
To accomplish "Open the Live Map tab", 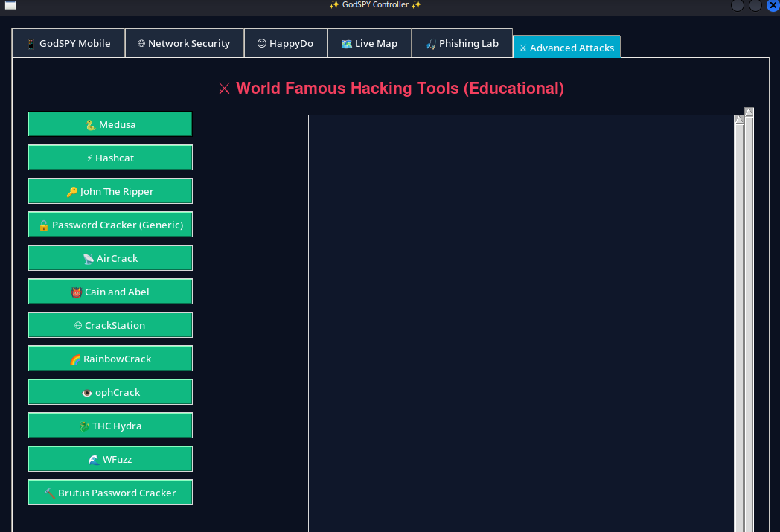I will tap(370, 43).
